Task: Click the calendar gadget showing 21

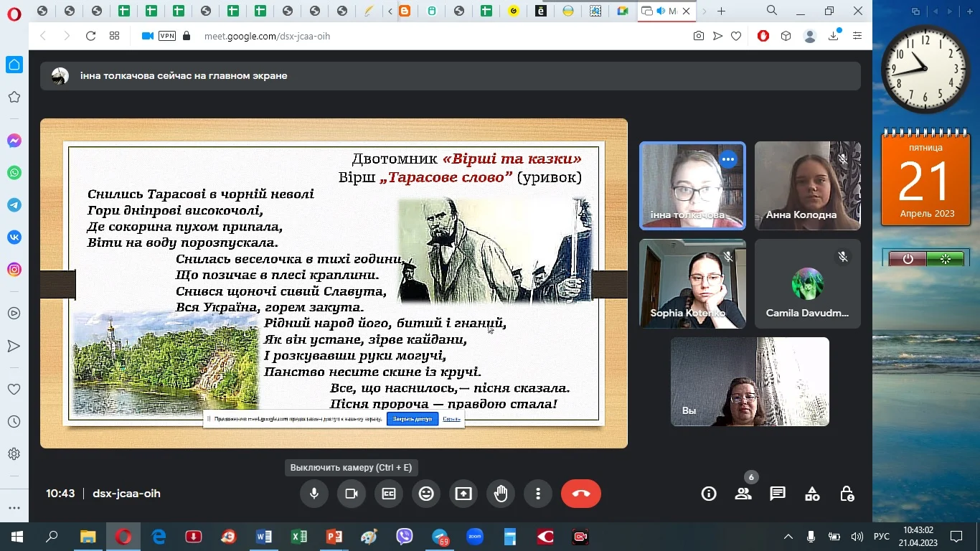Action: pyautogui.click(x=926, y=178)
